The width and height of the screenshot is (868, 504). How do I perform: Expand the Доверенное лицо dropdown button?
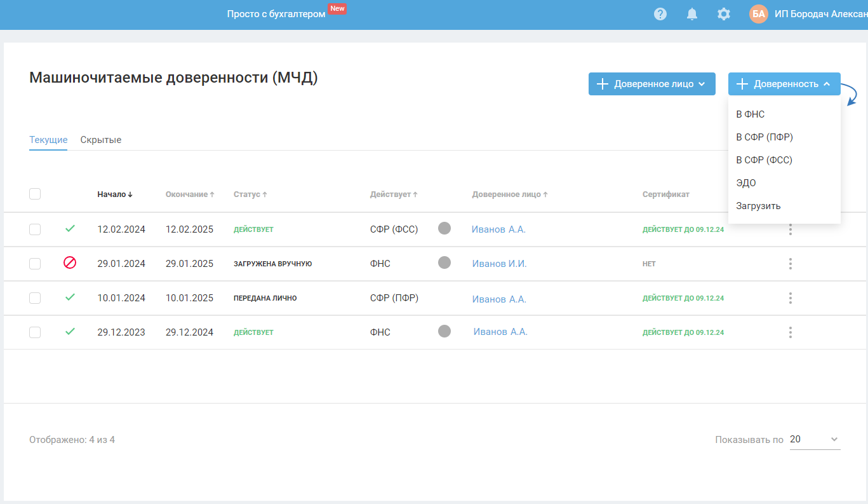click(x=651, y=84)
